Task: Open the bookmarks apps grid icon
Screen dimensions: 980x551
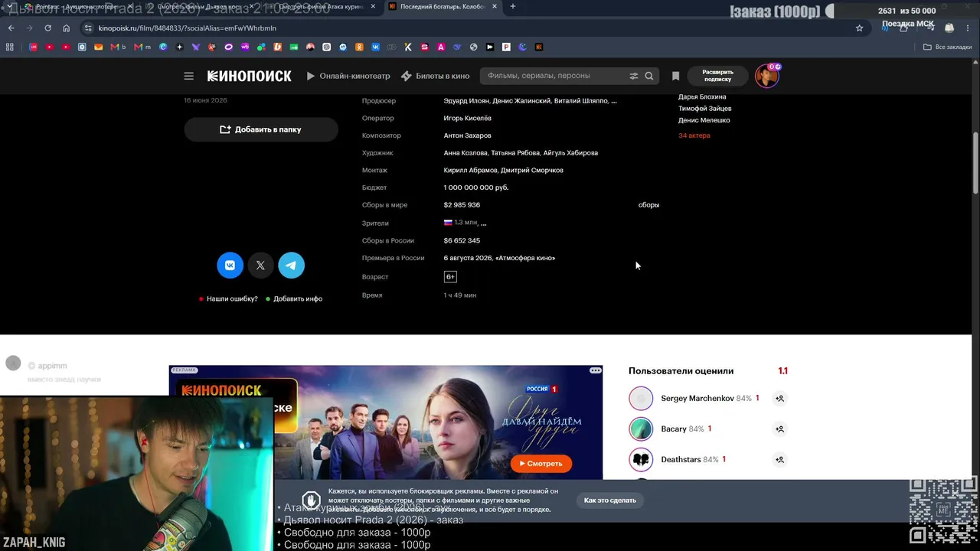Action: tap(10, 47)
